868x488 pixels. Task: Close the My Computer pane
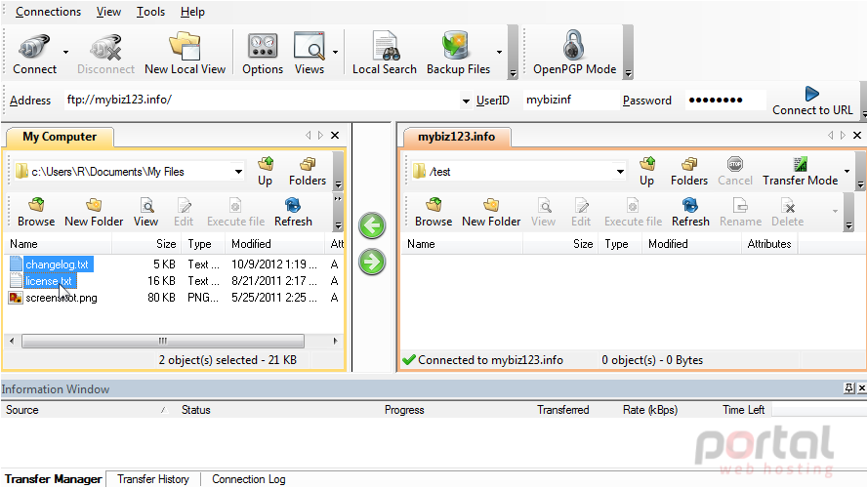point(335,135)
